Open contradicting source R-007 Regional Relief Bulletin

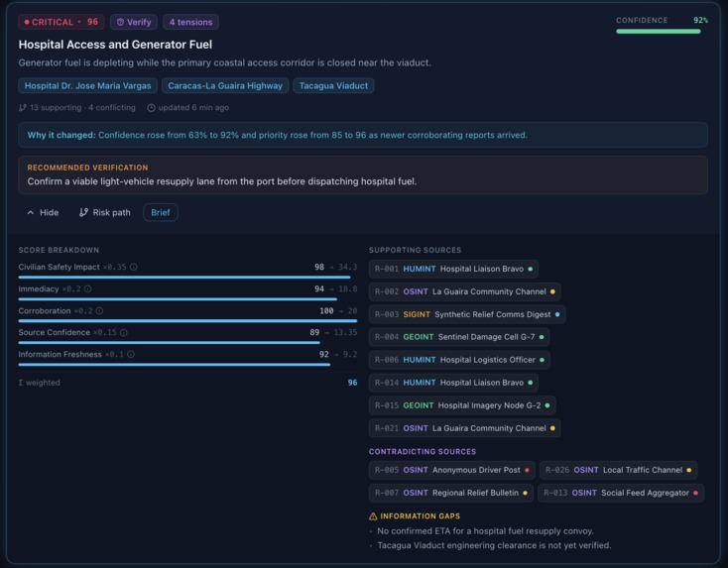(x=451, y=493)
